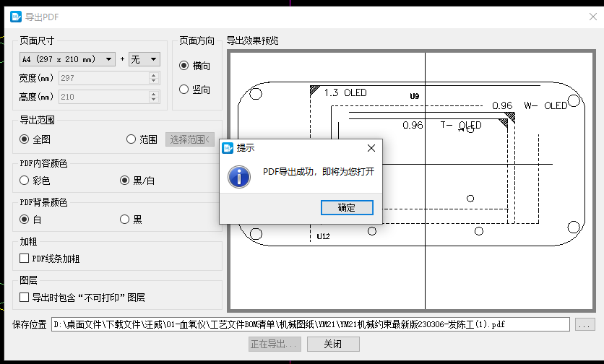Click the 0.96 T- OLED label
The height and width of the screenshot is (364, 604).
click(442, 125)
